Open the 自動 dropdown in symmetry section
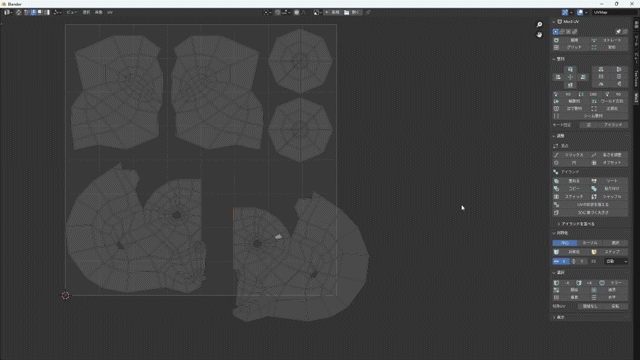 tap(616, 261)
